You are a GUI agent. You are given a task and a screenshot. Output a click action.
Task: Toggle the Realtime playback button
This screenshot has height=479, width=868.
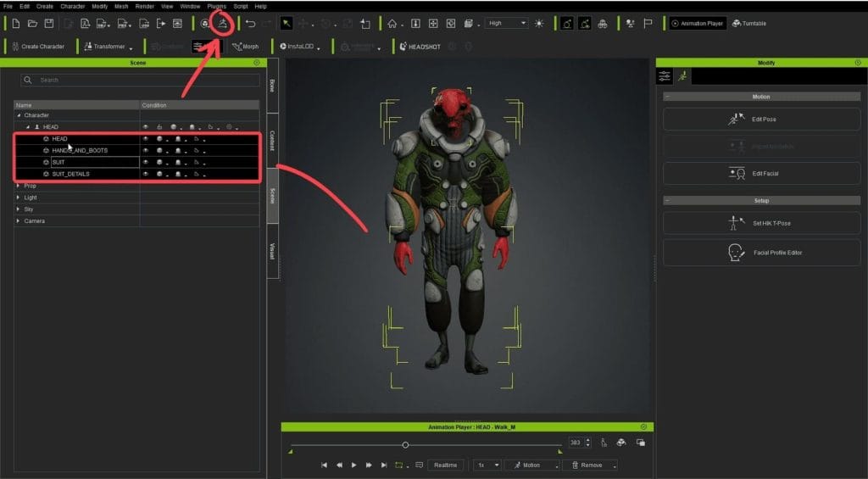click(445, 465)
